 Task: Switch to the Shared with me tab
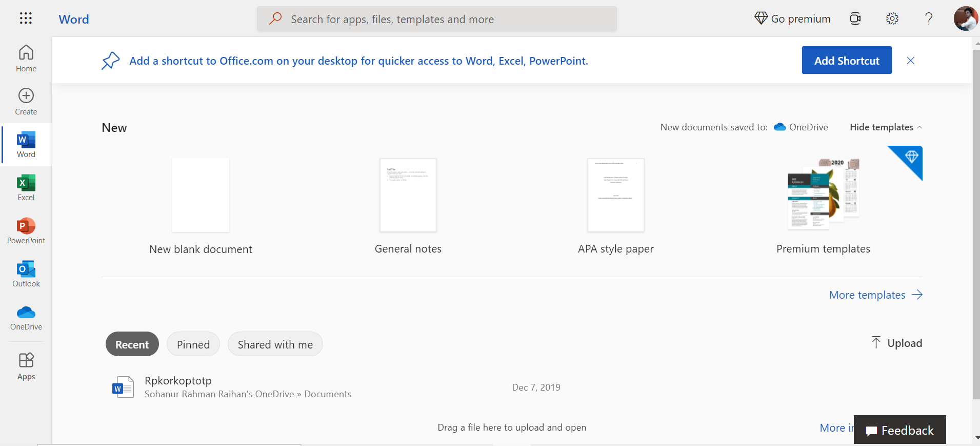pos(275,344)
